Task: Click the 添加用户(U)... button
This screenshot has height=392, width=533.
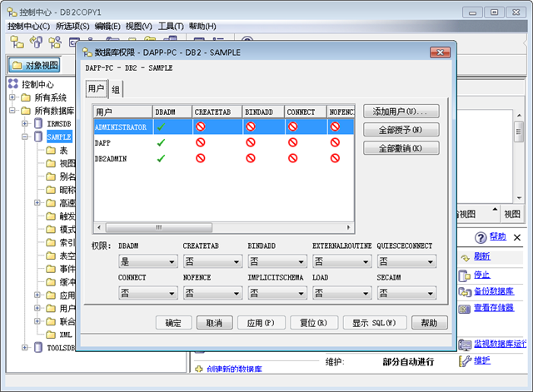Action: (x=401, y=112)
